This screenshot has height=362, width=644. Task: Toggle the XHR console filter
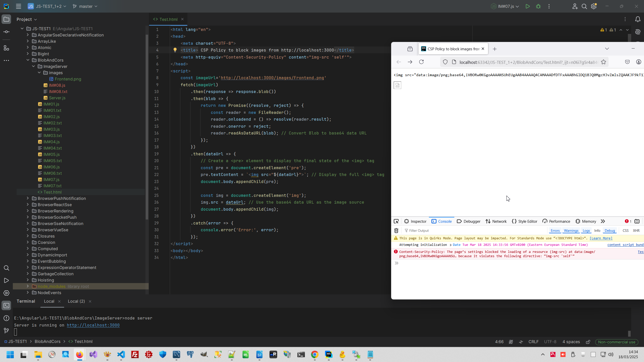tap(636, 231)
